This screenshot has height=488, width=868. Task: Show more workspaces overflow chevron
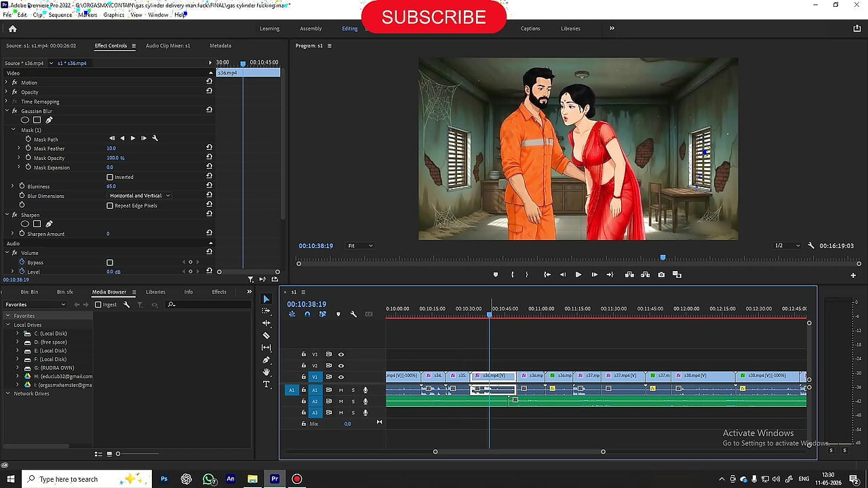point(612,28)
